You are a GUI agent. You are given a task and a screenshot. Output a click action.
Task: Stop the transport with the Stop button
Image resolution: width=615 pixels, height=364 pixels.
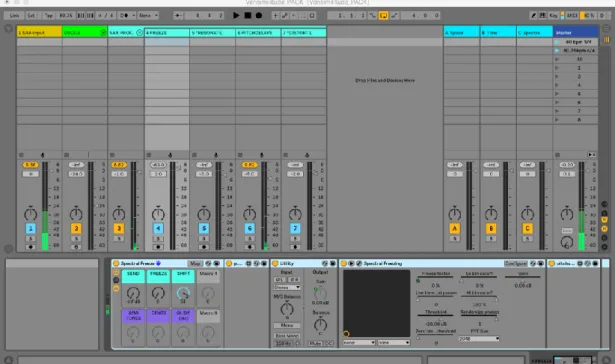point(247,15)
